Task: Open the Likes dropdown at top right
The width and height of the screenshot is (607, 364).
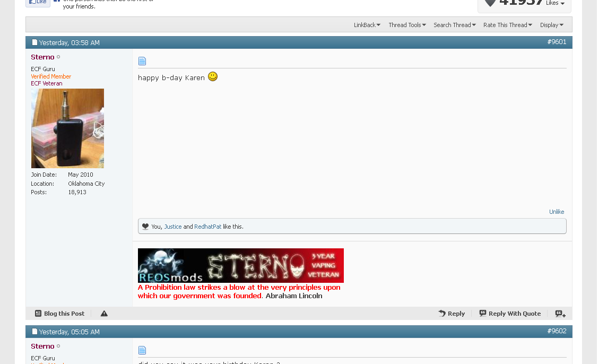Action: 555,3
